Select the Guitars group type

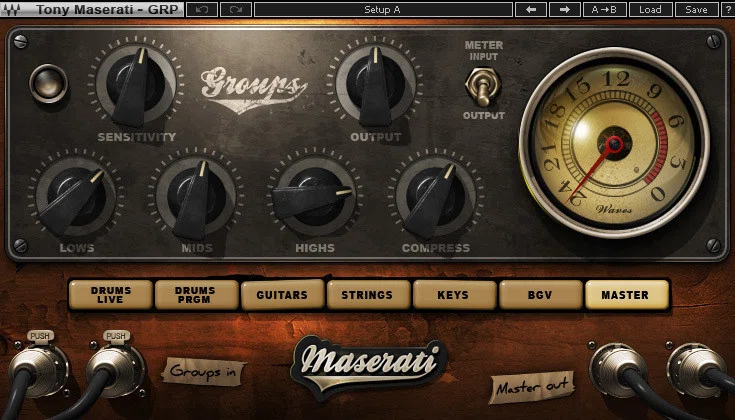[x=282, y=295]
